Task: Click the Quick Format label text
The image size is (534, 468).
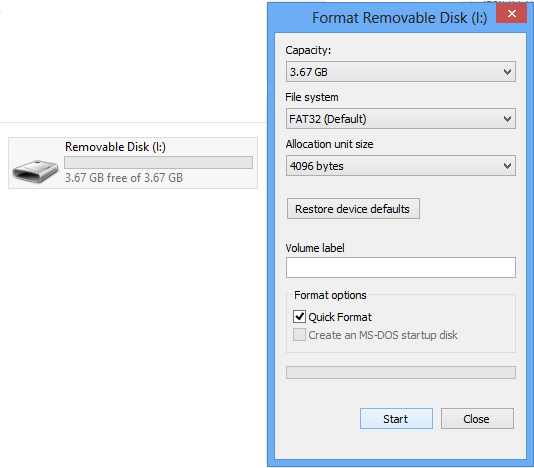Action: tap(340, 317)
